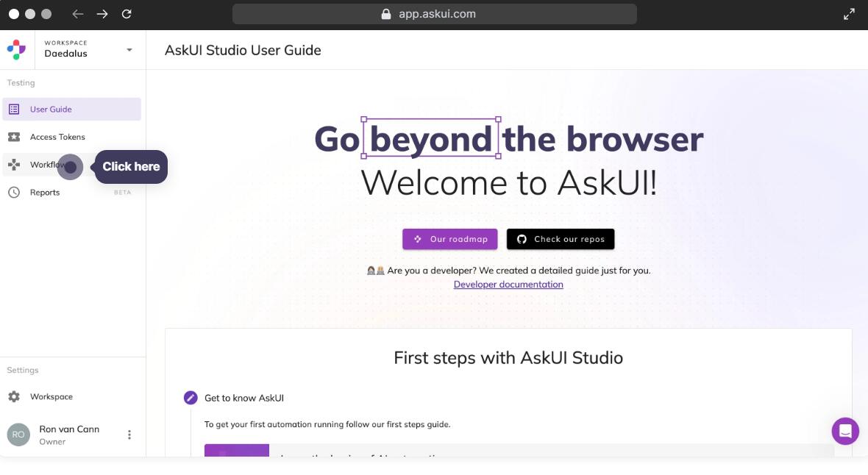Click the RO user avatar
The width and height of the screenshot is (868, 475).
point(18,435)
